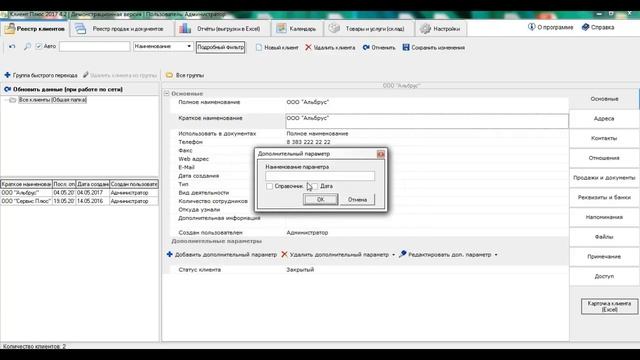The height and width of the screenshot is (360, 640).
Task: Sort by Создан пользователем column header
Action: (x=134, y=184)
